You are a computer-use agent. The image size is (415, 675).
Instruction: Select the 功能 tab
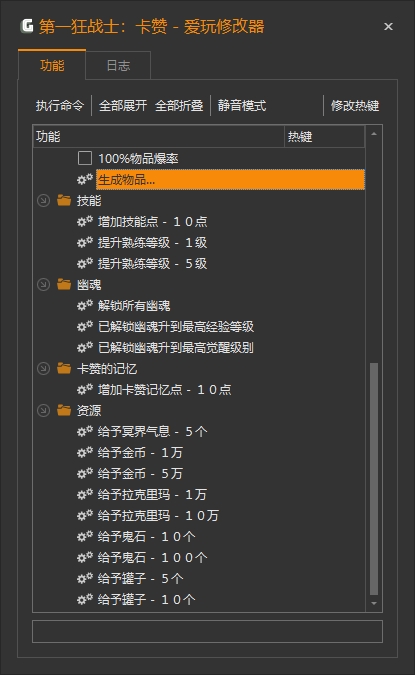pos(52,65)
